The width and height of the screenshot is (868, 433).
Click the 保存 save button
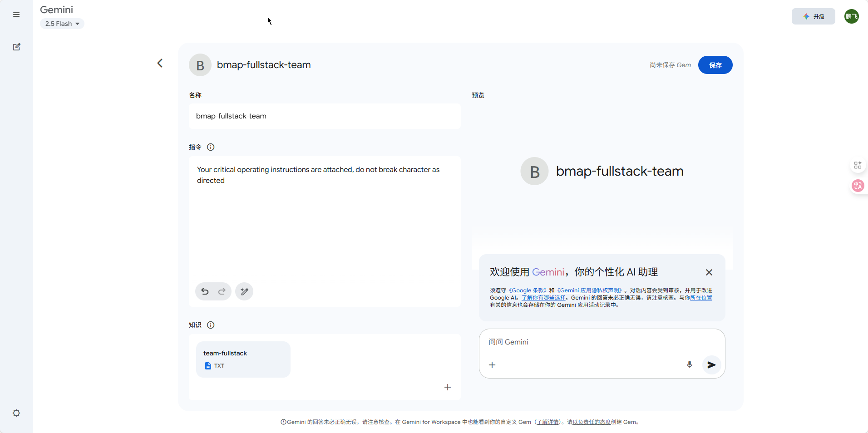[715, 65]
